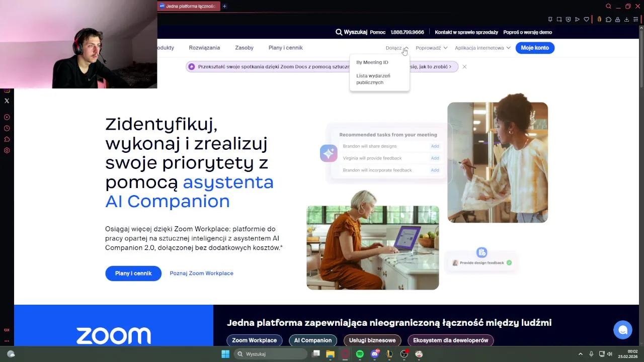This screenshot has height=362, width=644.
Task: Open Poproś o wersję demo link
Action: click(527, 32)
